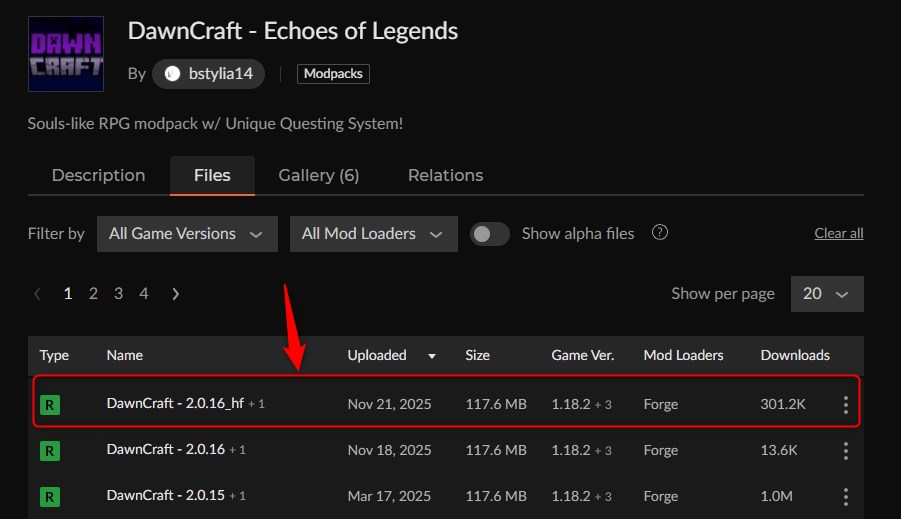Click upload date Nov 18, 2025
The width and height of the screenshot is (901, 519).
click(390, 451)
